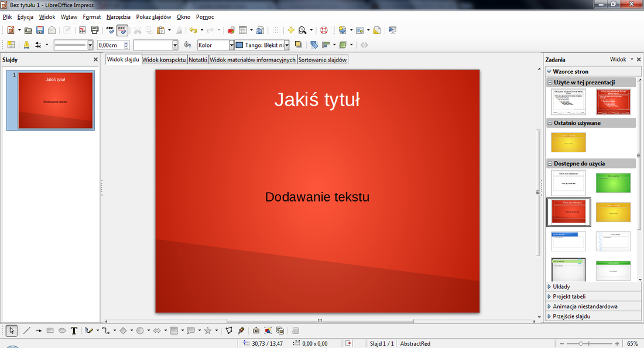Choose the Select arrow tool
Screen dimensions: 644x348
tap(11, 330)
